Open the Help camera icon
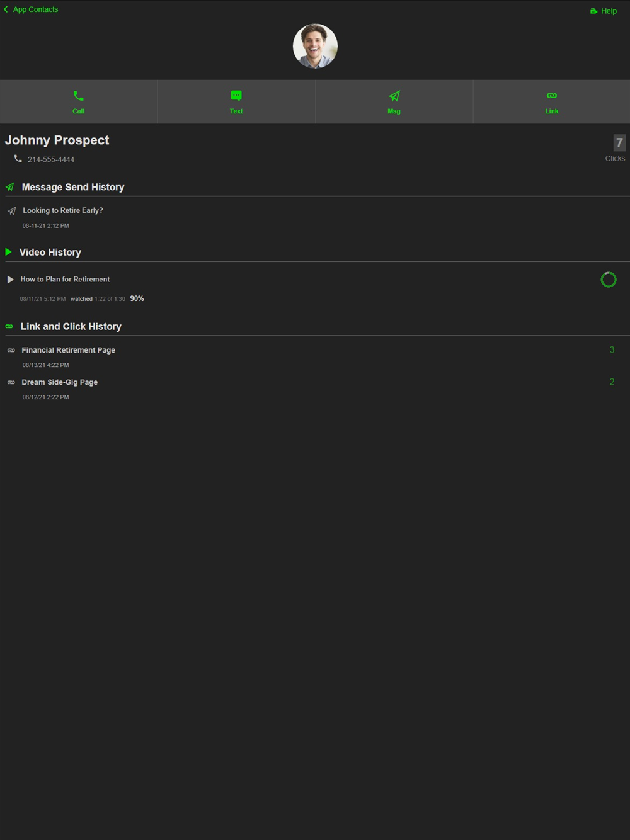Viewport: 630px width, 840px height. (593, 11)
